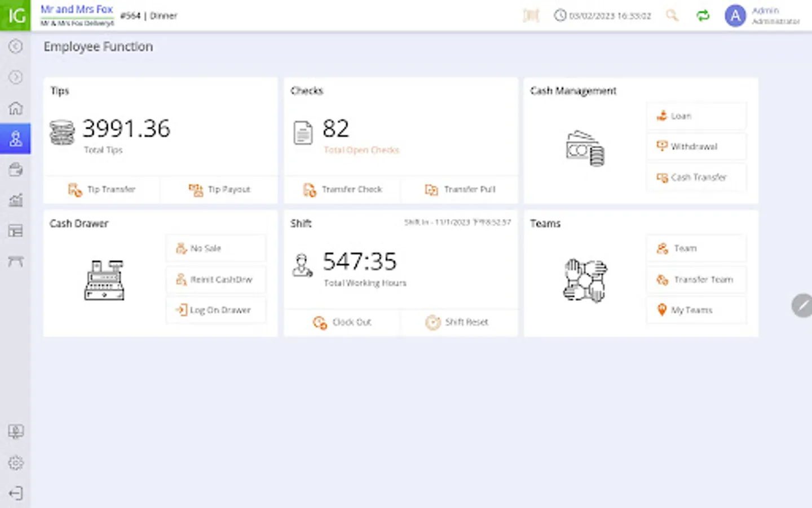Image resolution: width=812 pixels, height=508 pixels.
Task: Go back using the sidebar back arrow
Action: coord(16,46)
